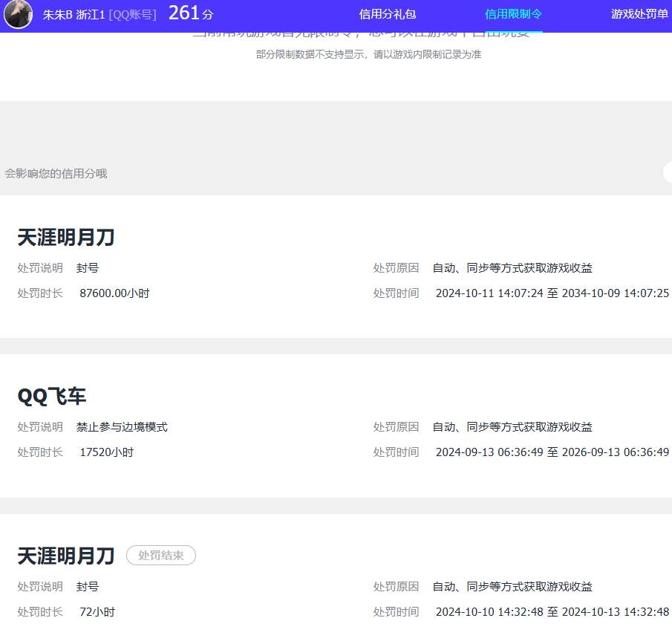Click the 87600.00小时 duration value
Viewport: 672px width, 644px height.
115,293
